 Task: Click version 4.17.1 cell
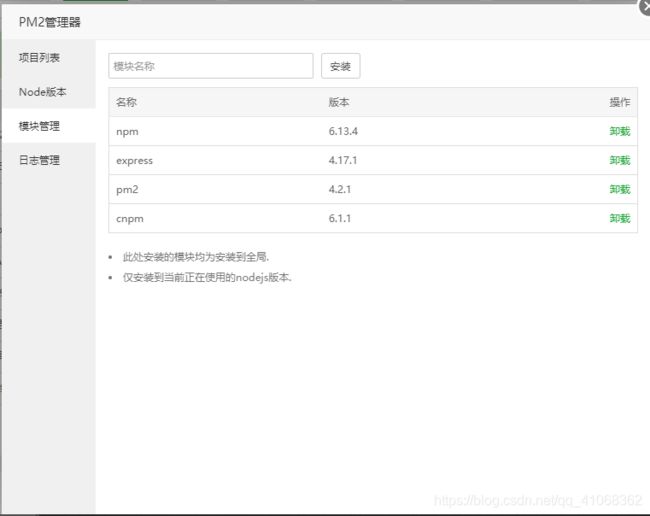343,160
